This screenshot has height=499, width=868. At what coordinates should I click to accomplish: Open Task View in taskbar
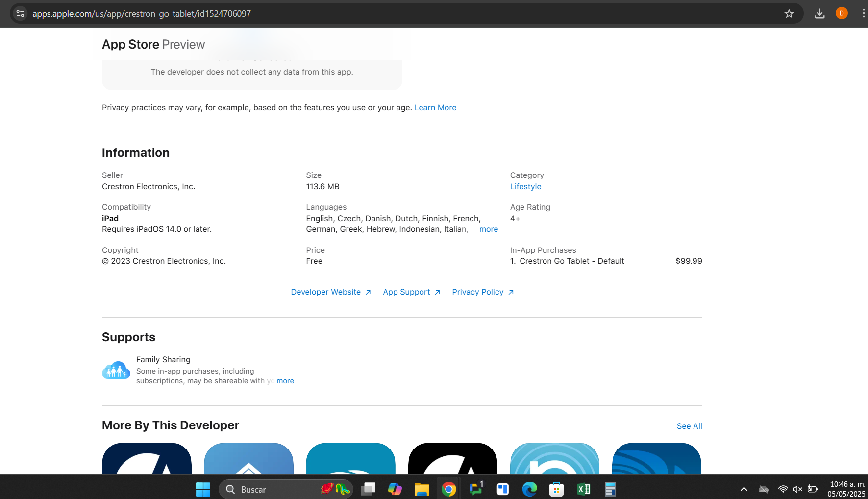368,489
